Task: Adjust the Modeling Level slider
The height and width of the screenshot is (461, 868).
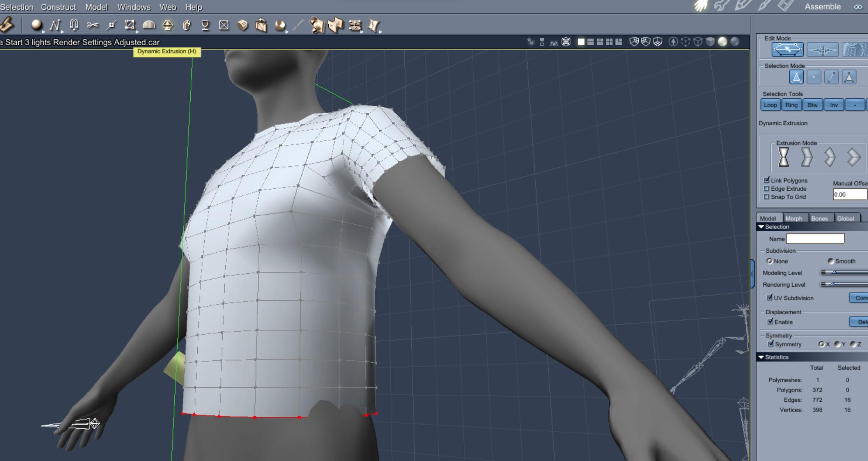Action: click(x=834, y=273)
